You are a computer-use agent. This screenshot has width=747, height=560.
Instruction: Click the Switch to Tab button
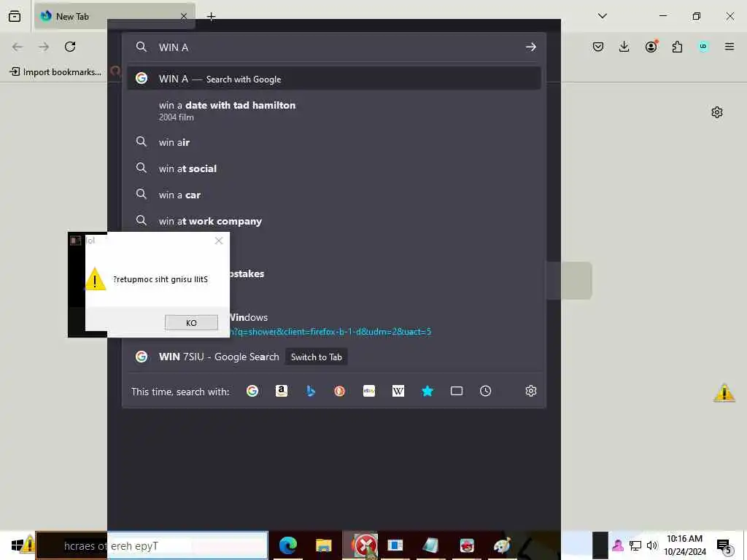(317, 357)
